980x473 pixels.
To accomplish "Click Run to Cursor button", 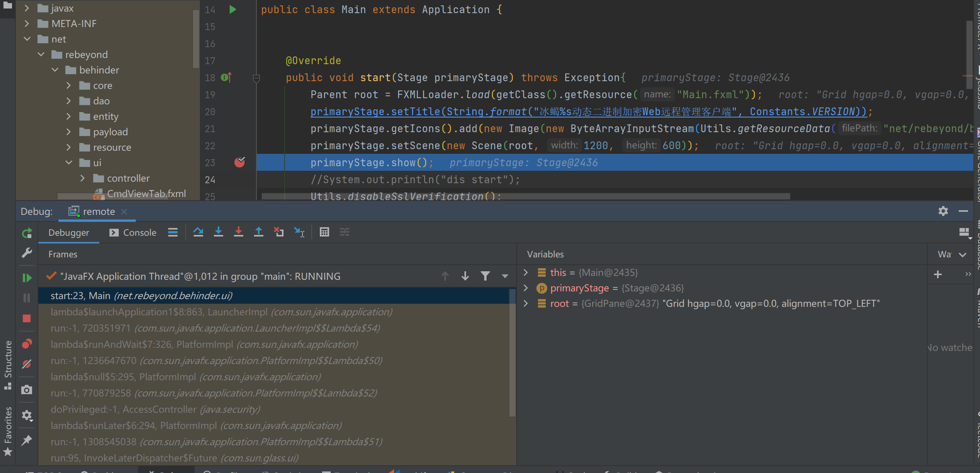I will click(x=299, y=232).
